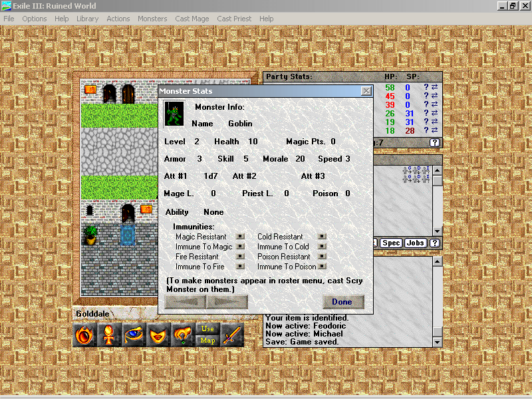Click the Goblin portrait in Monster Stats
The height and width of the screenshot is (399, 532).
point(174,114)
